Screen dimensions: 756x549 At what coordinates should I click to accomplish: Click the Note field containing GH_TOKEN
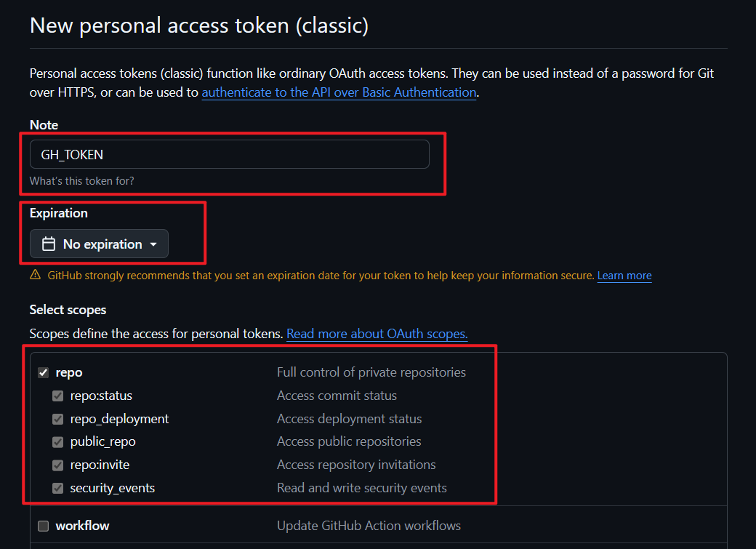[229, 155]
